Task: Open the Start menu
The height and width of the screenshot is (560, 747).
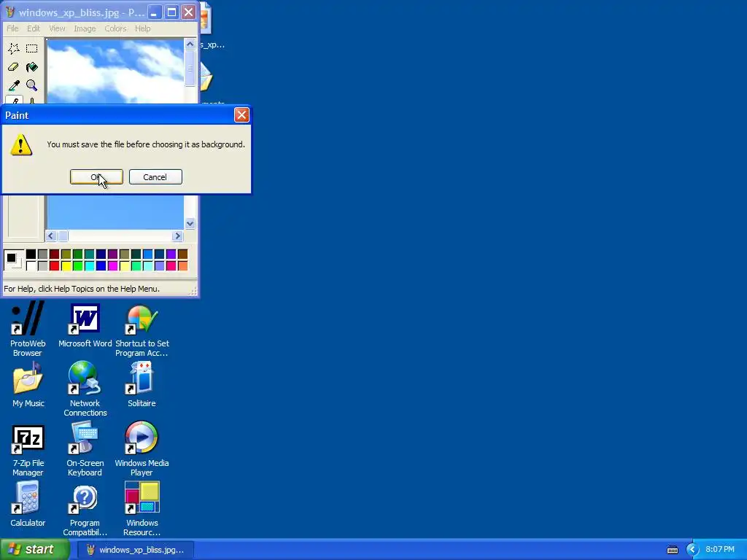Action: pos(34,550)
